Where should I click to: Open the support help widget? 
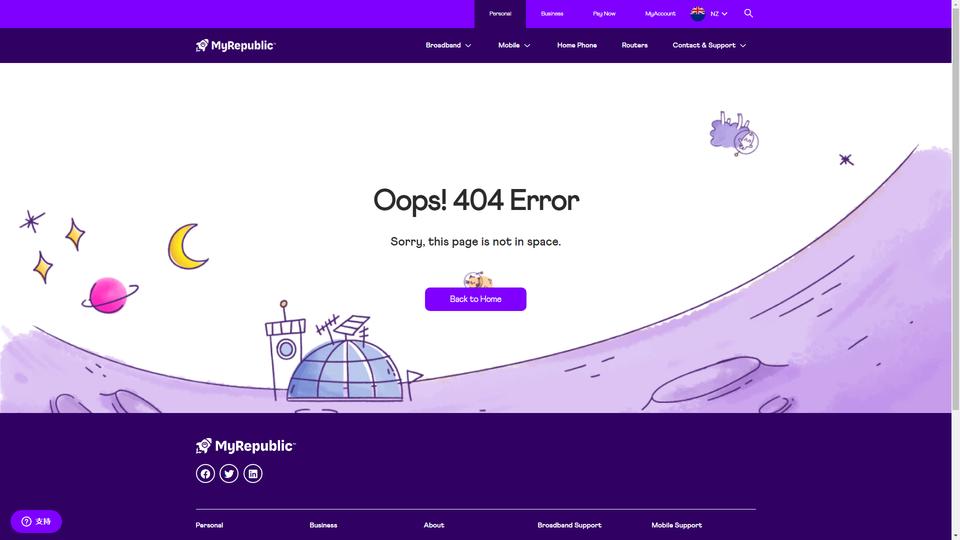pos(36,522)
